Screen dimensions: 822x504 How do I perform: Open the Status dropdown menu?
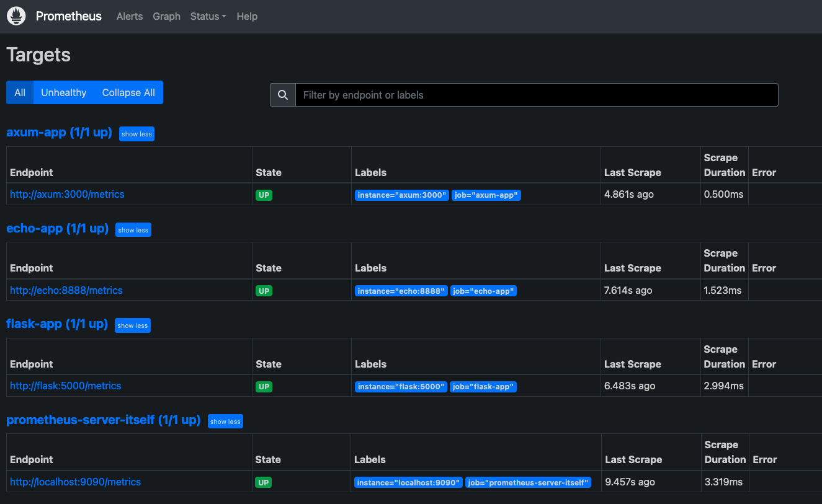click(x=208, y=17)
